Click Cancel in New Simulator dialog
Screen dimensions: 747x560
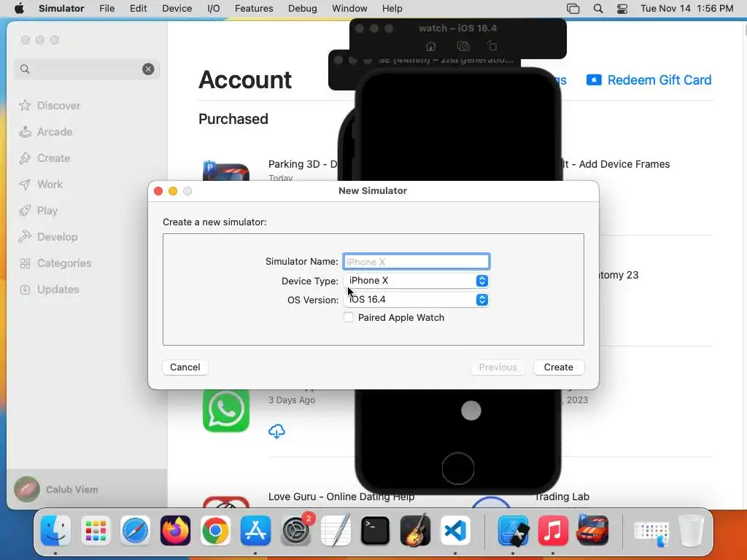pos(185,367)
